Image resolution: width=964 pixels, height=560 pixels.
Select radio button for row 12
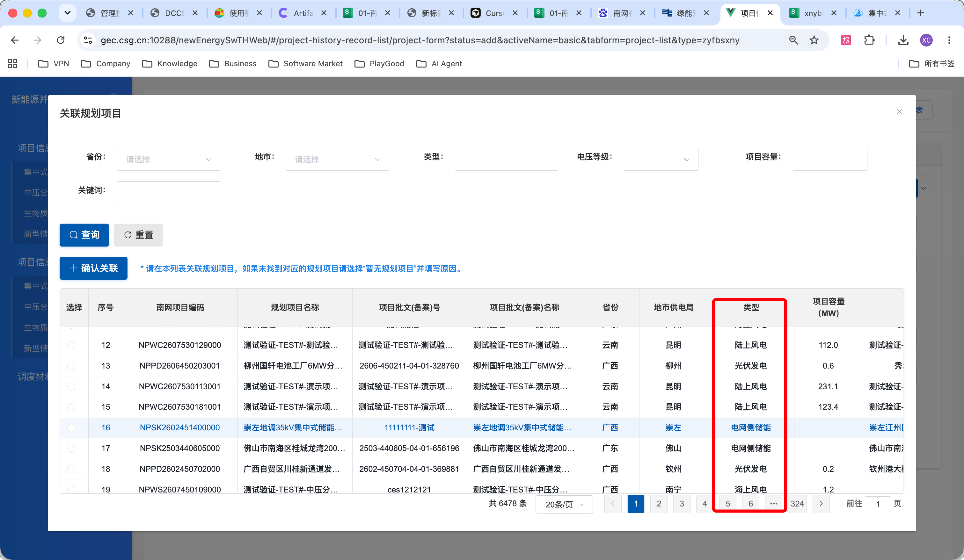(x=71, y=345)
